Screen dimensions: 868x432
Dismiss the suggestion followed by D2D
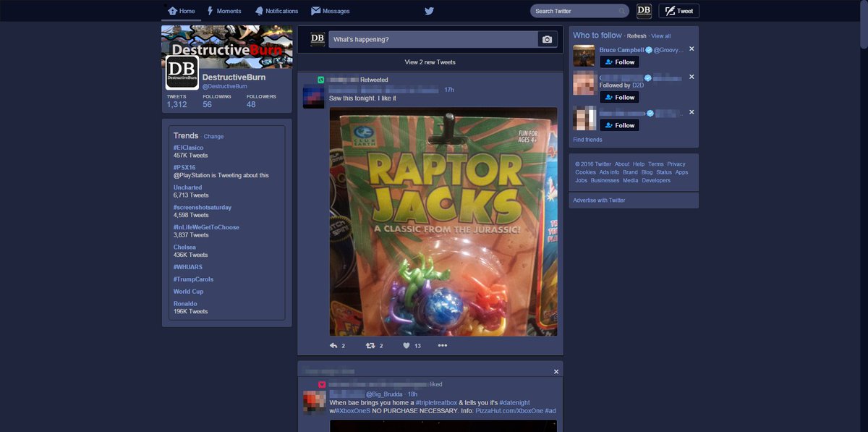coord(692,77)
